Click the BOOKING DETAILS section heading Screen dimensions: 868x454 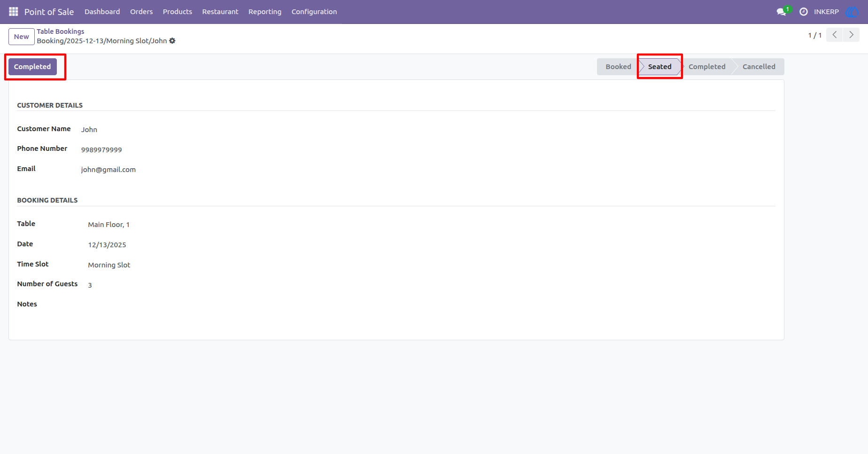tap(47, 200)
